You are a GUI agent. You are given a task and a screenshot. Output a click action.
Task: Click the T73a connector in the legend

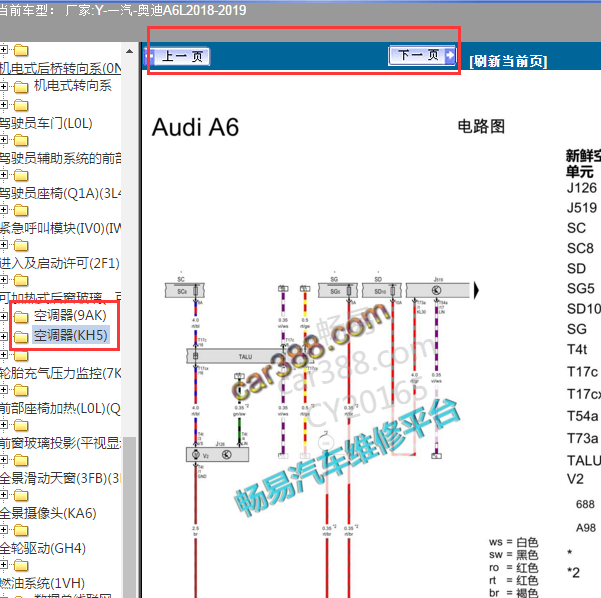tap(582, 438)
